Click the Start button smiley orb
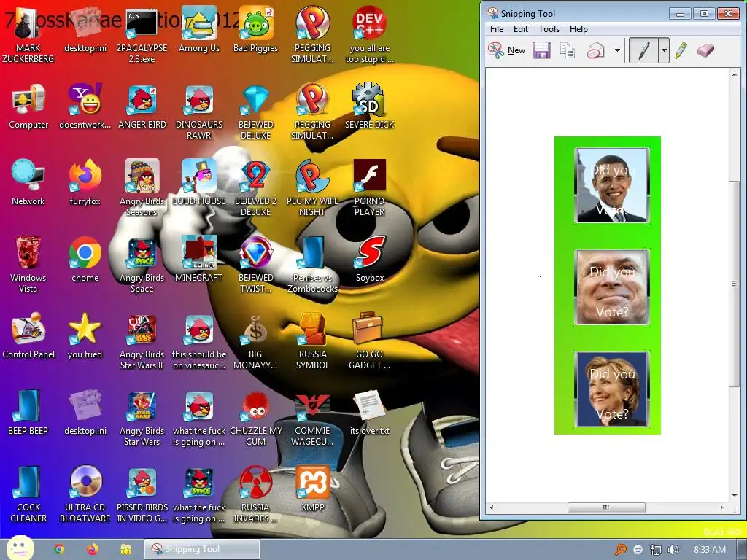The image size is (747, 560). tap(20, 548)
